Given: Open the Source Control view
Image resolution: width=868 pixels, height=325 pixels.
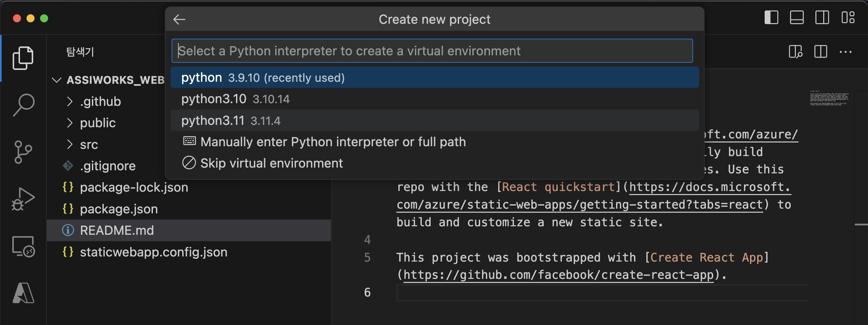Looking at the screenshot, I should click(x=23, y=152).
